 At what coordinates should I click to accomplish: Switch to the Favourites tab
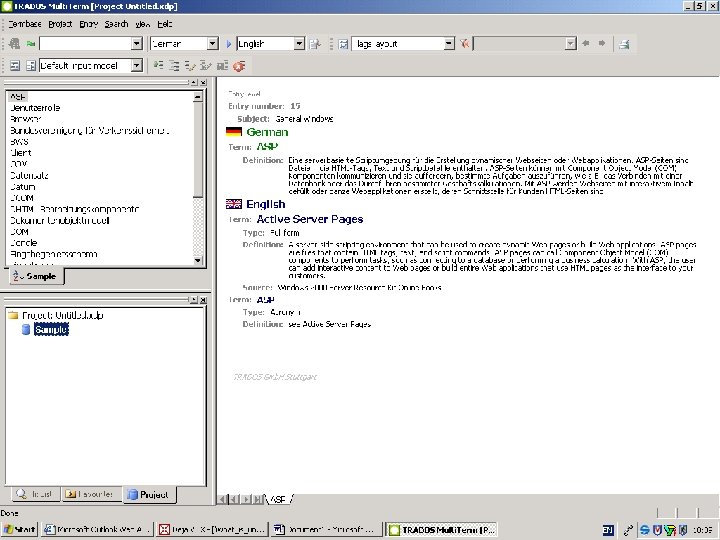pyautogui.click(x=91, y=494)
